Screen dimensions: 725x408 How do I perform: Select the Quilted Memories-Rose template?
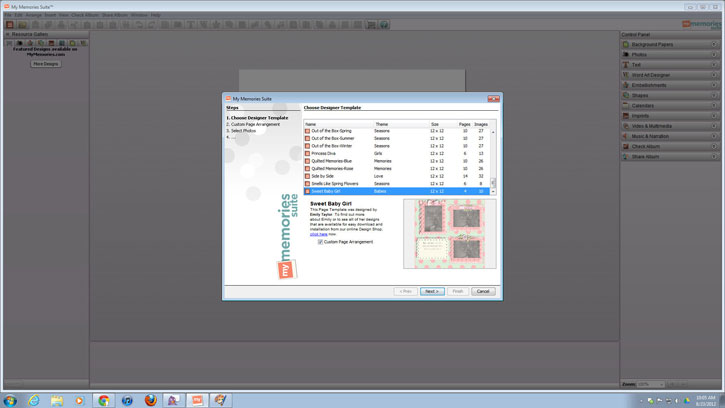point(397,168)
